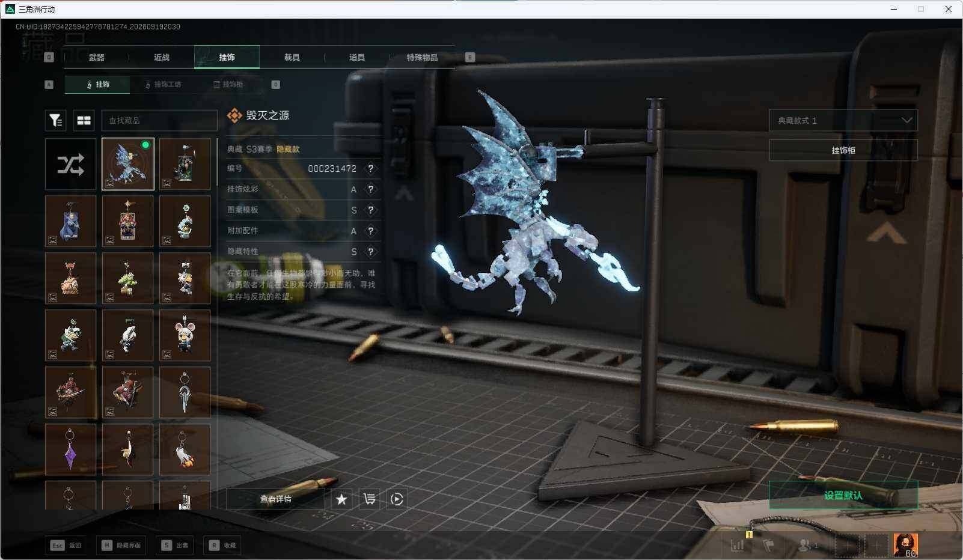Screen dimensions: 963x560
Task: Open the collection filter icon
Action: 55,121
